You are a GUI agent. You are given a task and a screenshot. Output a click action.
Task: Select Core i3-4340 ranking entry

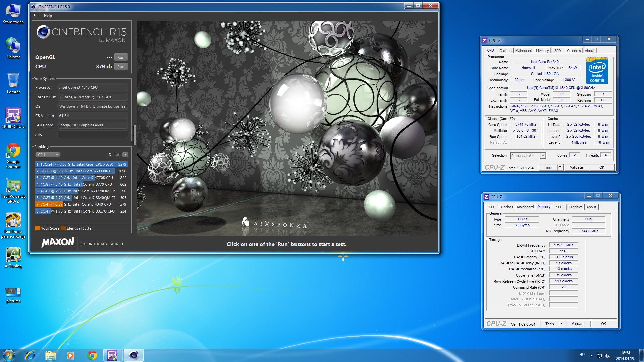(x=82, y=204)
